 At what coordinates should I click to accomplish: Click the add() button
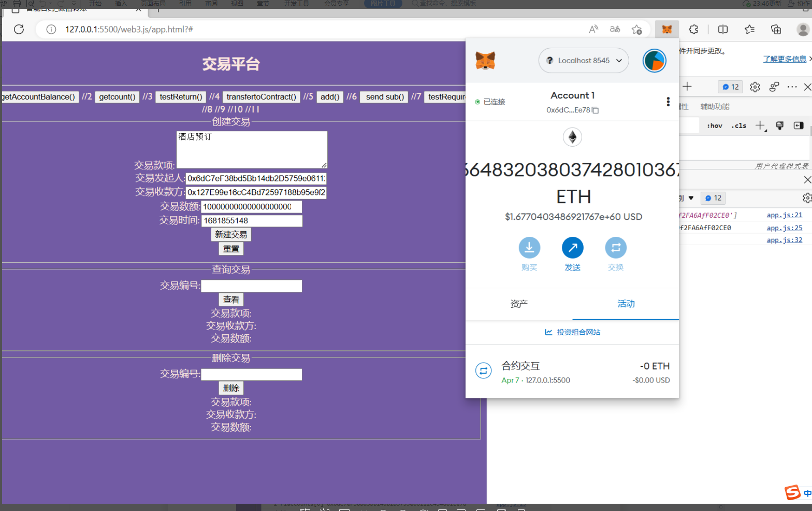[x=330, y=97]
